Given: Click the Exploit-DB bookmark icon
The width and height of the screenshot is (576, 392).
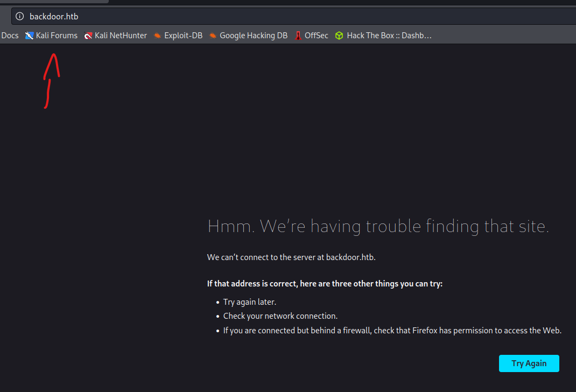Looking at the screenshot, I should click(x=157, y=35).
